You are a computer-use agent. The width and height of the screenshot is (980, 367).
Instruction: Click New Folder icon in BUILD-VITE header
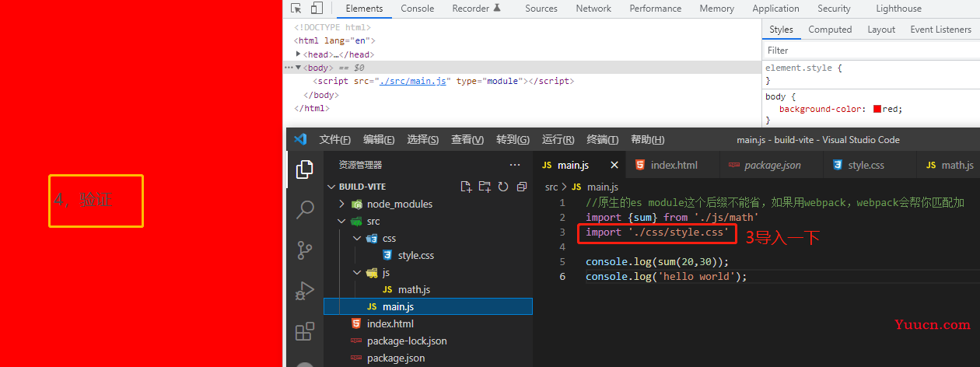tap(485, 187)
